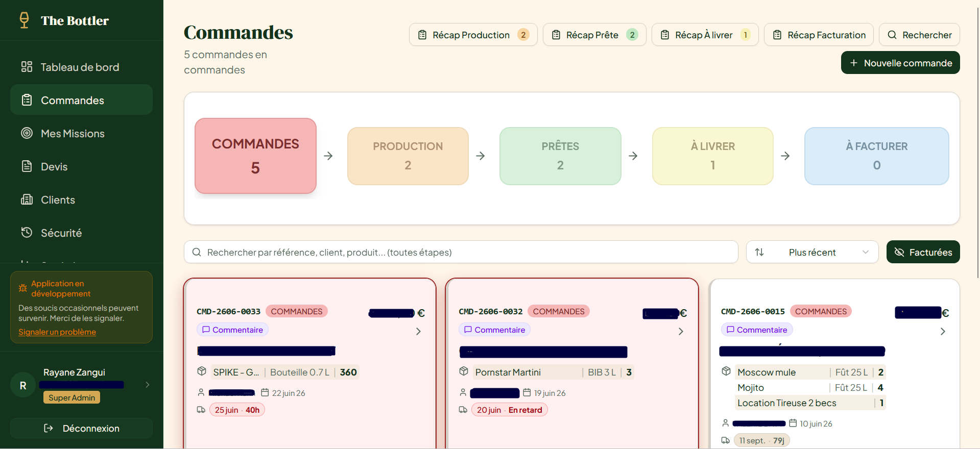Follow the Signaler un problème link
This screenshot has width=980, height=449.
57,332
